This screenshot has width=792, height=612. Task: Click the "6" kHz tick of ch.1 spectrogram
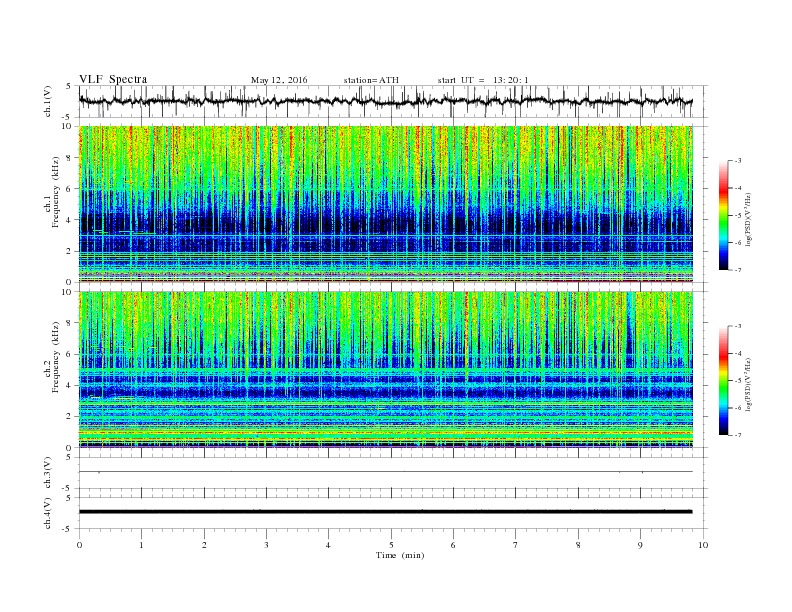point(69,189)
